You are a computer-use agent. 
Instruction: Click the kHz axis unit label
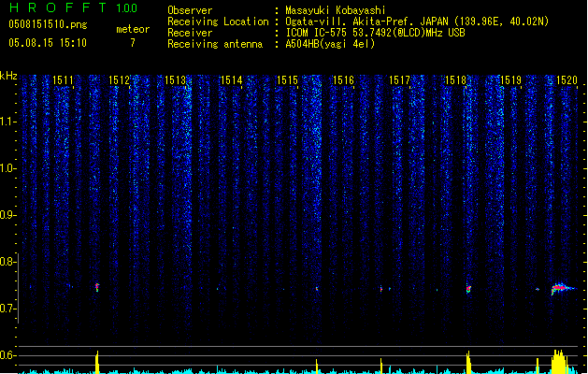pyautogui.click(x=8, y=76)
